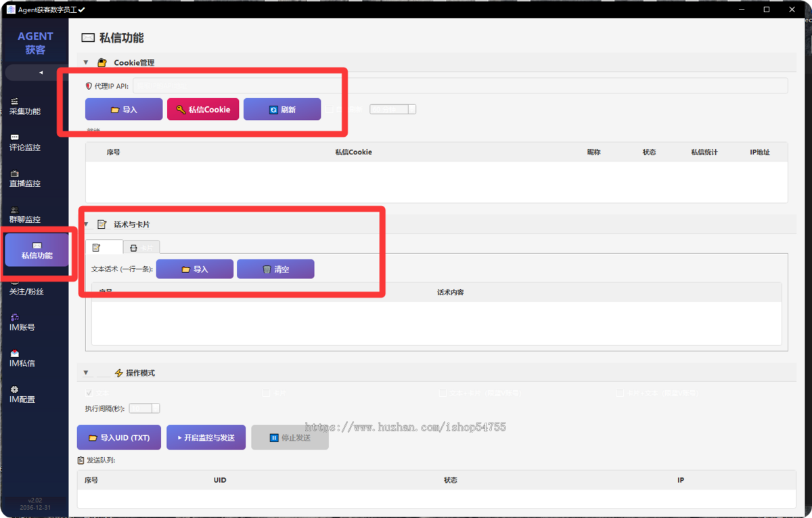
Task: Click the 私信统计 column header
Action: coord(704,152)
